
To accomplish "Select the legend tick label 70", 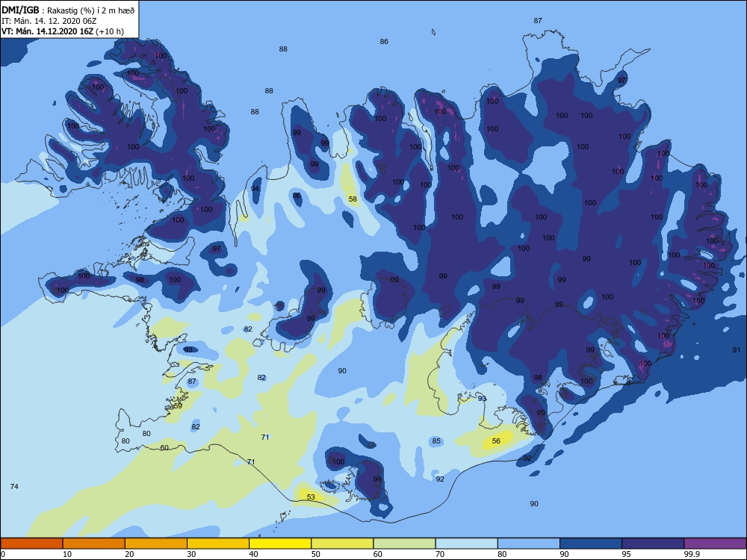I will 440,554.
